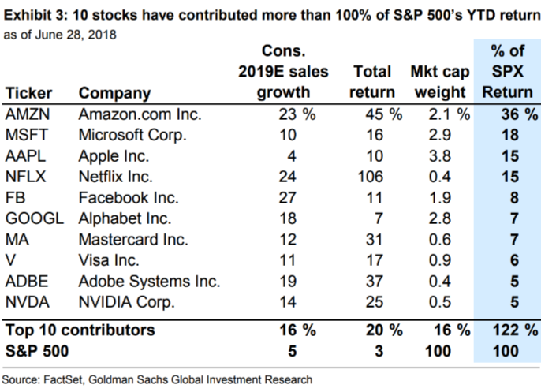Click the Mkt cap weight header
Screen dimensions: 541x392
point(440,82)
